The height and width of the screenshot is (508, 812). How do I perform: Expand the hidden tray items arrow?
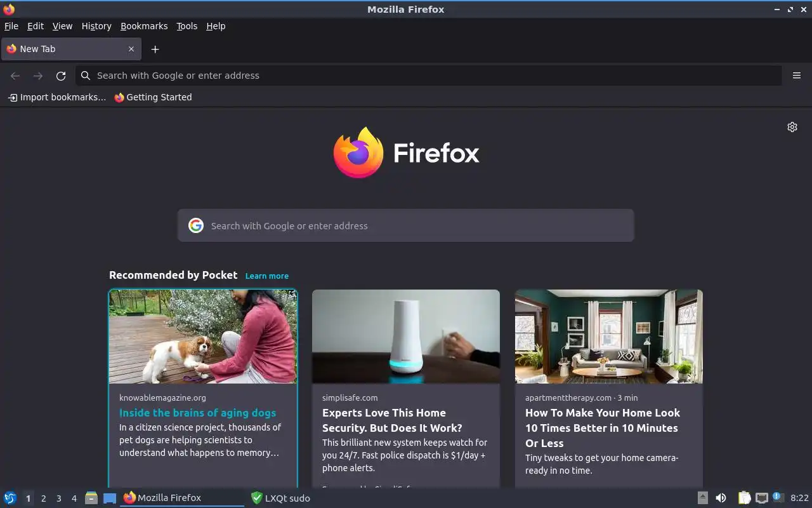(703, 498)
